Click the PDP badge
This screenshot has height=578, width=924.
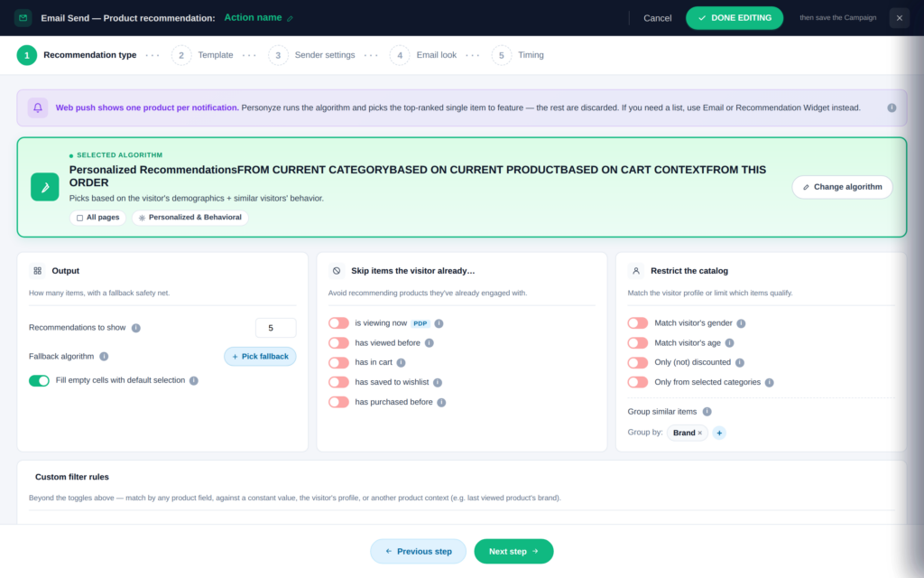pos(420,323)
